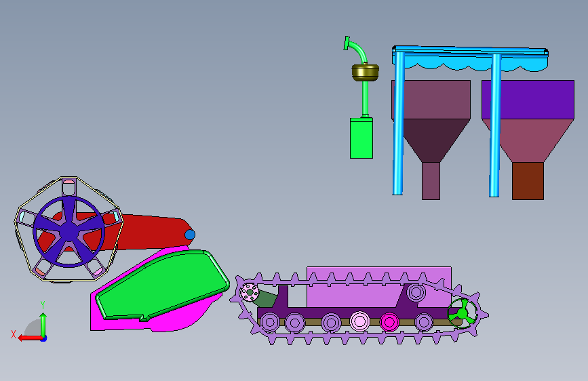Image resolution: width=588 pixels, height=381 pixels.
Task: Pick the rightmost purple road wheel
Action: pyautogui.click(x=424, y=322)
